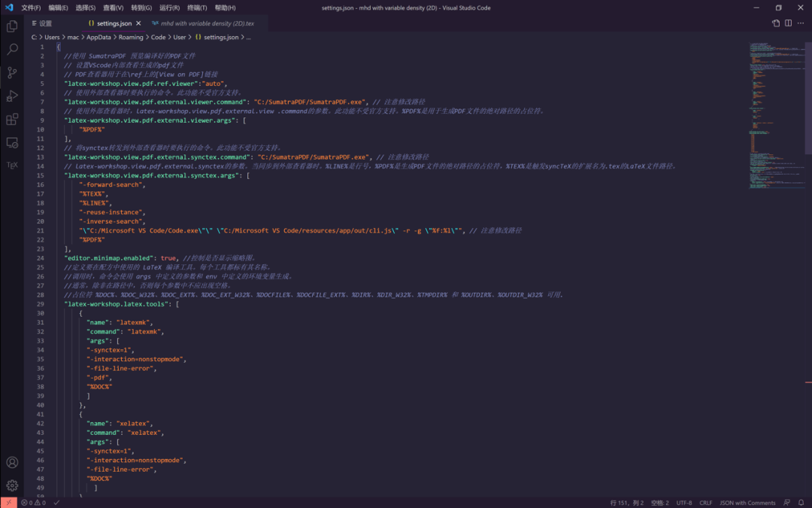The height and width of the screenshot is (508, 812).
Task: Open the 帮助(H) menu
Action: tap(225, 8)
